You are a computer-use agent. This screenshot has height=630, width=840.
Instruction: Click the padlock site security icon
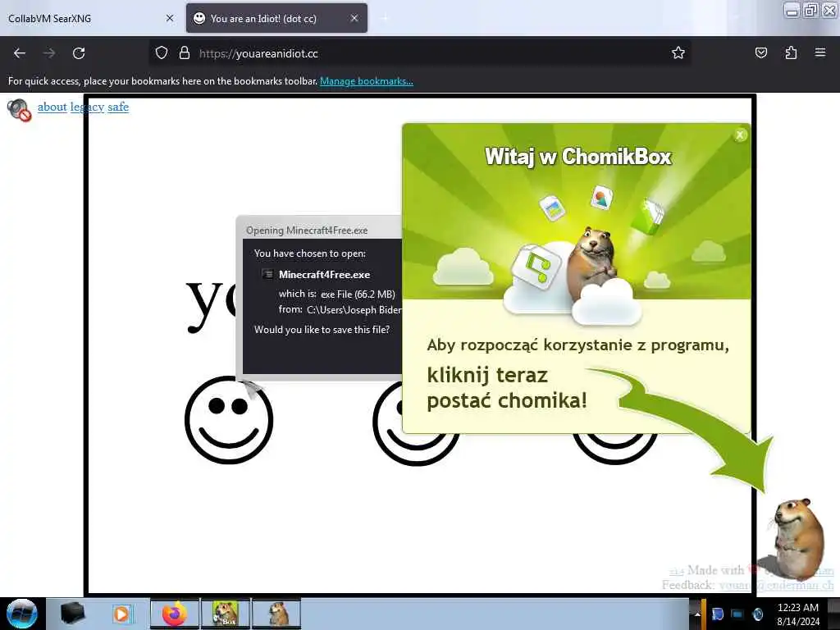tap(185, 52)
